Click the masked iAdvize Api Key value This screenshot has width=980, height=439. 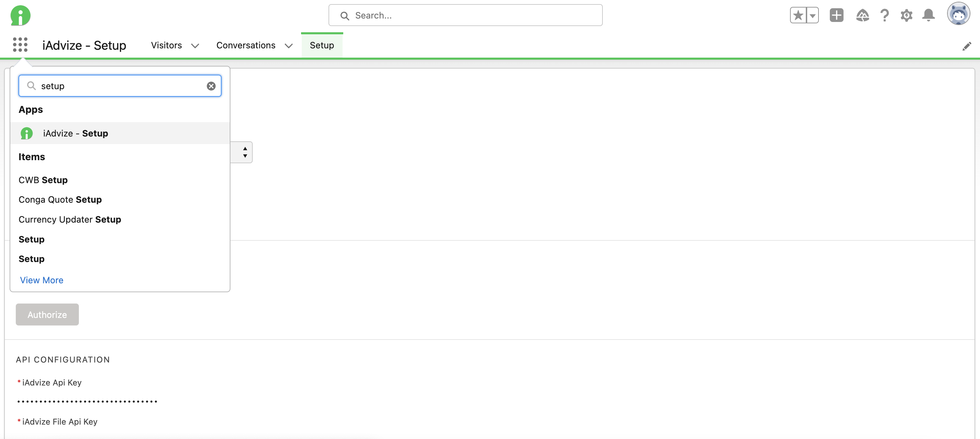point(87,402)
